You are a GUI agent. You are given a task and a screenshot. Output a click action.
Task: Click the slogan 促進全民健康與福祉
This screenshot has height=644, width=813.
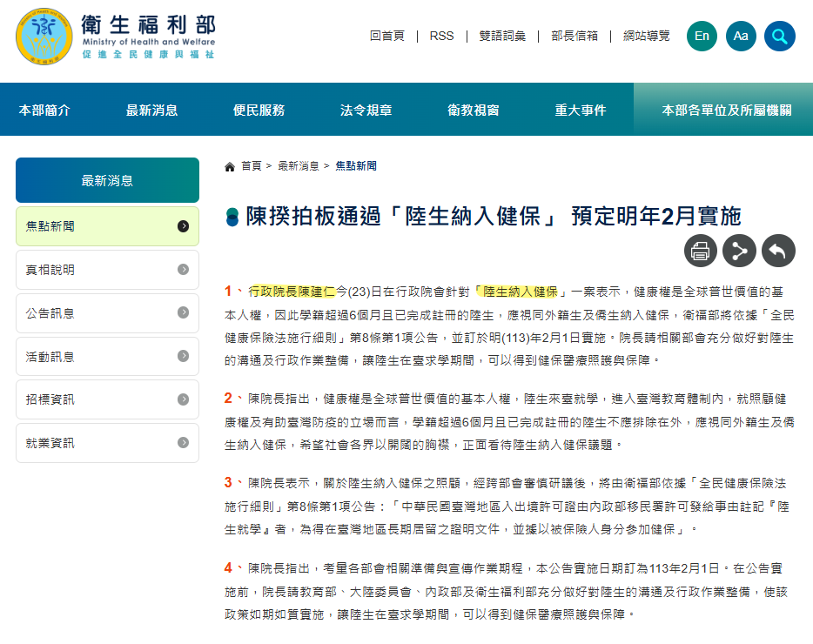(148, 55)
